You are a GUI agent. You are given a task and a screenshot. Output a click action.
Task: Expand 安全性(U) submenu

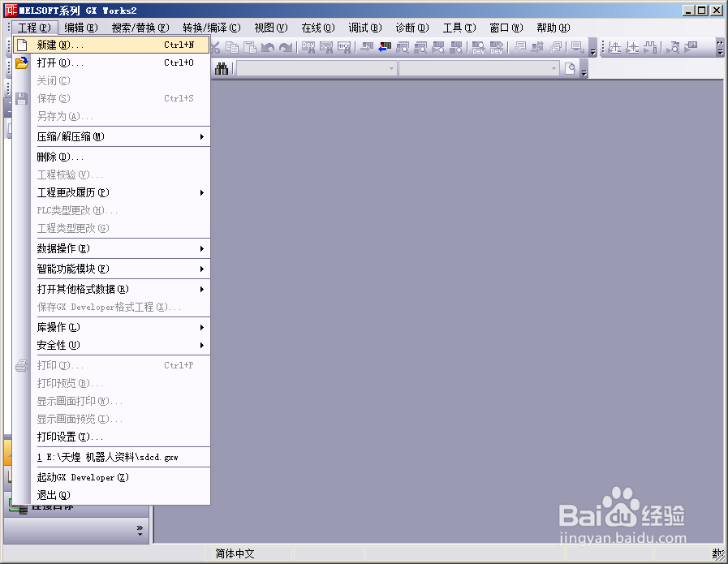coord(120,346)
